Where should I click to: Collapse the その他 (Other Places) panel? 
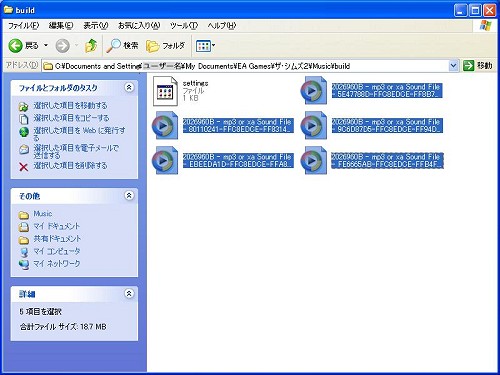(x=129, y=195)
